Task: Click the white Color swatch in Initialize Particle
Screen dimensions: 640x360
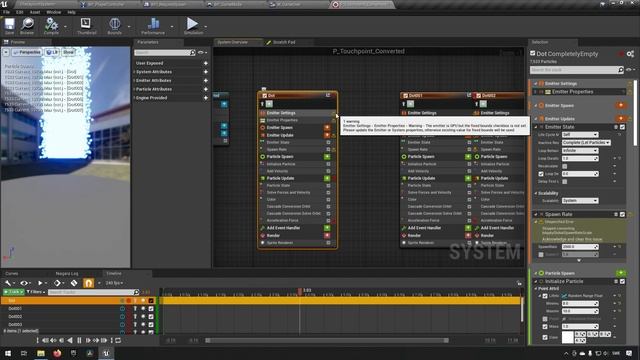Action: (568, 337)
